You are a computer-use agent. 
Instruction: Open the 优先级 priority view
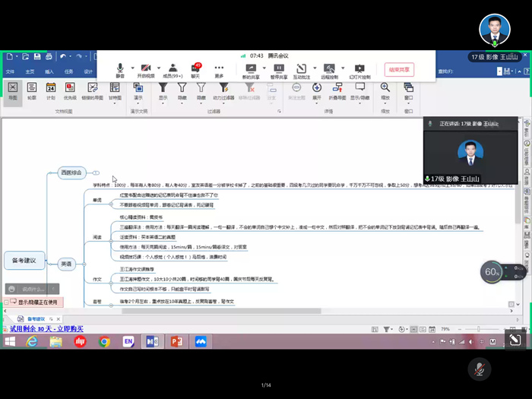[x=70, y=90]
